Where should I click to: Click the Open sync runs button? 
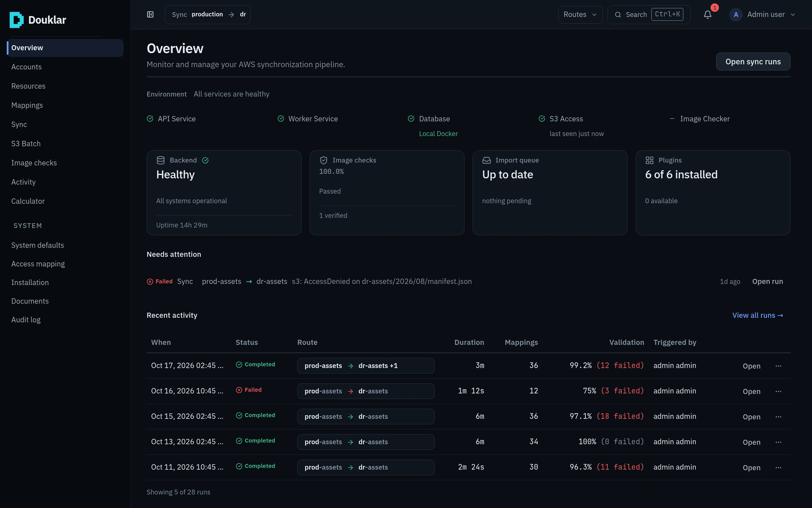pyautogui.click(x=753, y=62)
